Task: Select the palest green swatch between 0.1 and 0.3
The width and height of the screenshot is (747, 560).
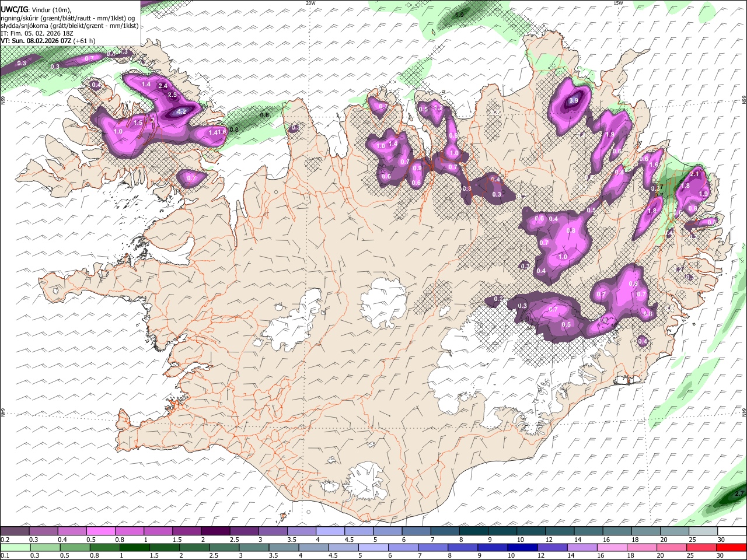Action: pos(15,547)
